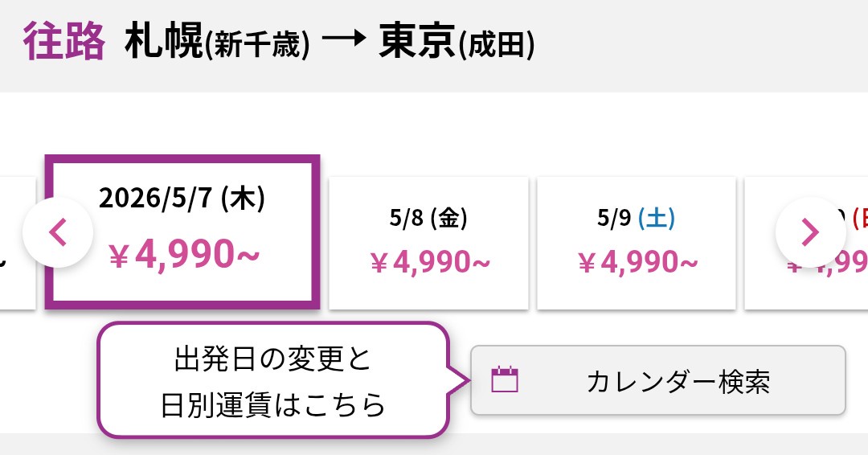Click the 往路 heading label
This screenshot has height=455, width=868.
pyautogui.click(x=64, y=43)
